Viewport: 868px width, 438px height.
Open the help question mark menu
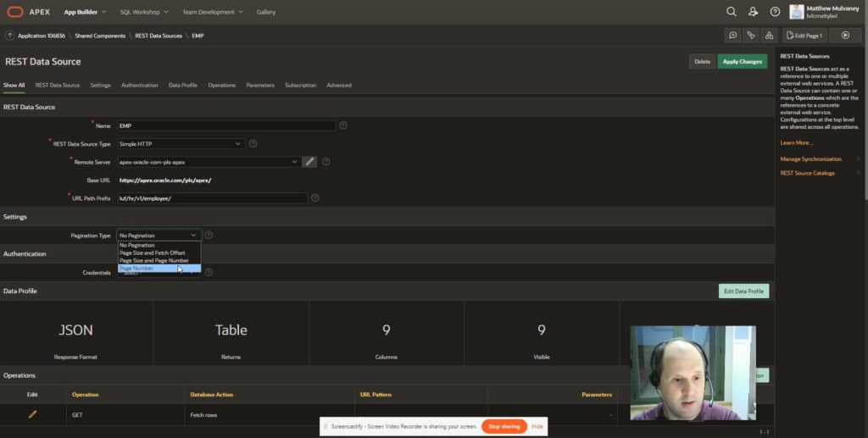coord(775,12)
